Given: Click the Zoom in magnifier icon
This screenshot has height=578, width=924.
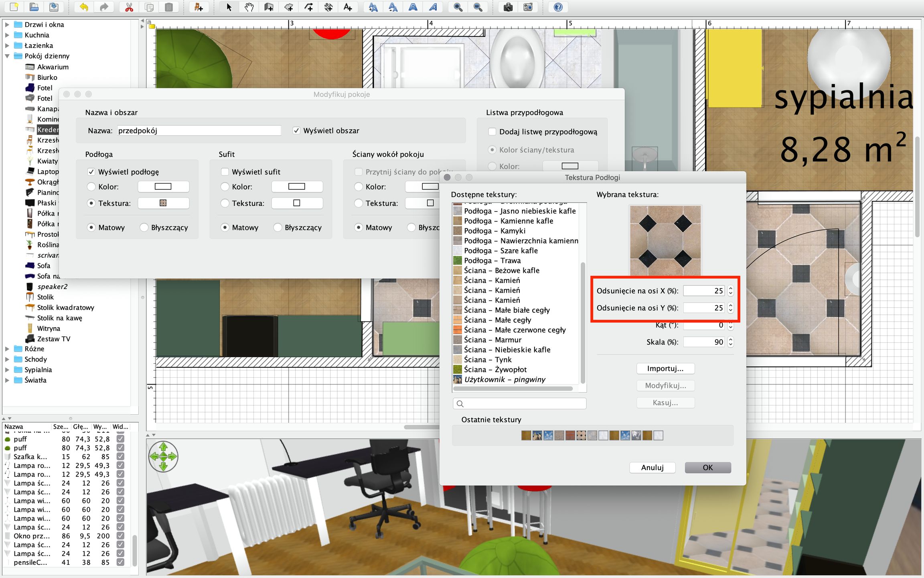Looking at the screenshot, I should coord(458,7).
